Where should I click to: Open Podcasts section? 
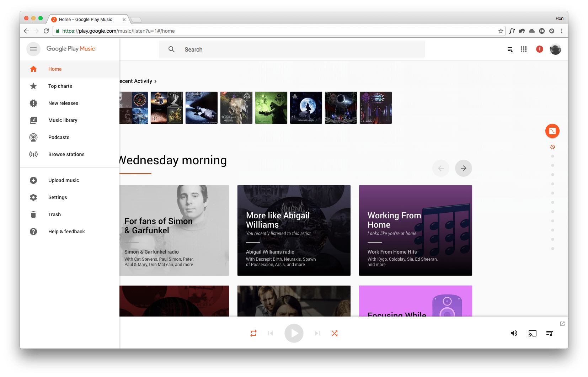(70, 137)
